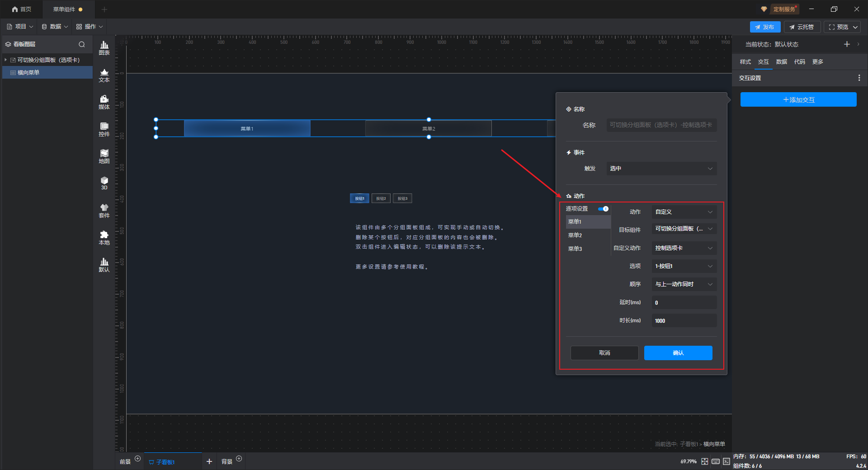Viewport: 868px width, 470px height.
Task: Expand the 可切换分组面板 layer tree arrow
Action: point(5,60)
